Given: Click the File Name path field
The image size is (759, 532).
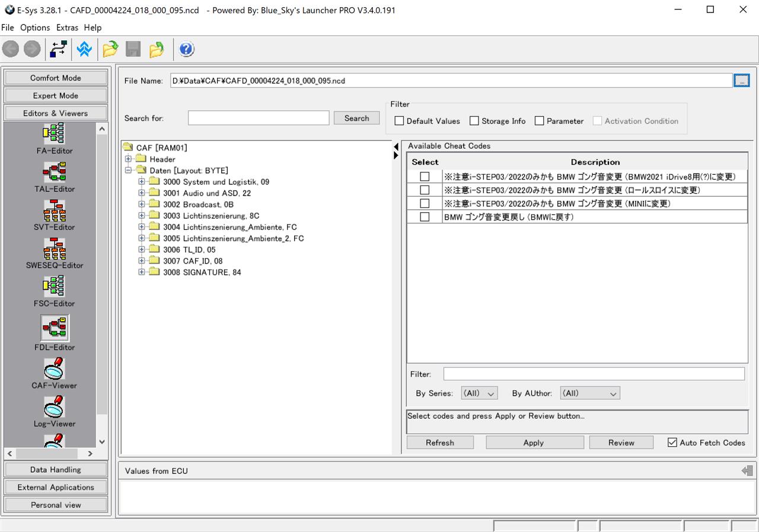Looking at the screenshot, I should click(451, 81).
